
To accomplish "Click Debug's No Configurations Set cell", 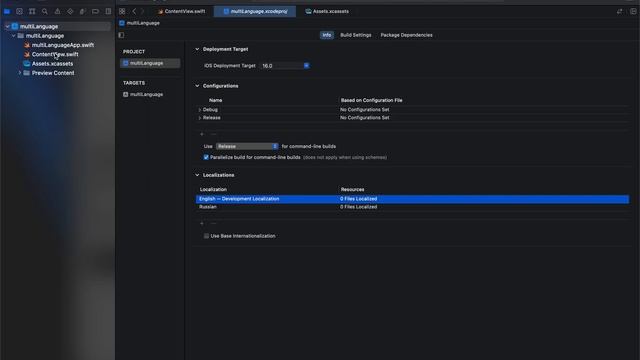I will (x=364, y=110).
